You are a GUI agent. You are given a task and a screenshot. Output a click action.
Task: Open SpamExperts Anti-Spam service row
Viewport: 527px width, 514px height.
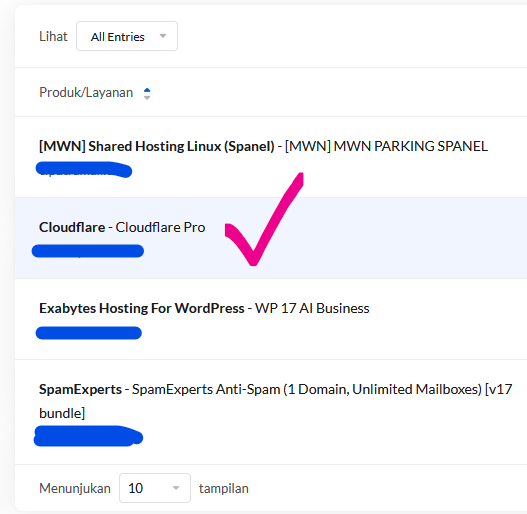[271, 412]
